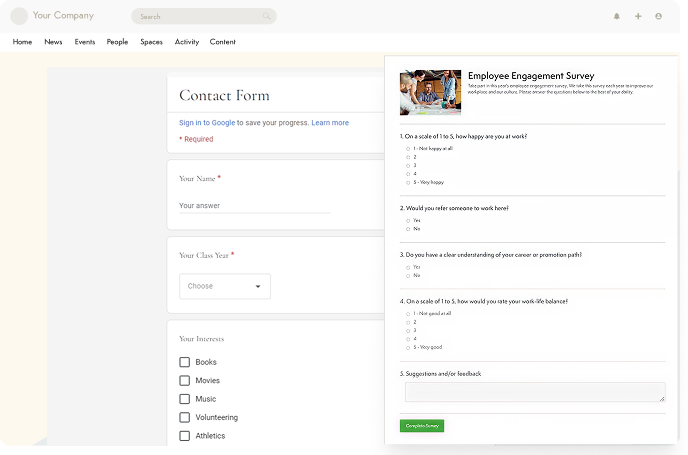Open the Events navigation item
Viewport: 688px width, 455px height.
point(84,42)
